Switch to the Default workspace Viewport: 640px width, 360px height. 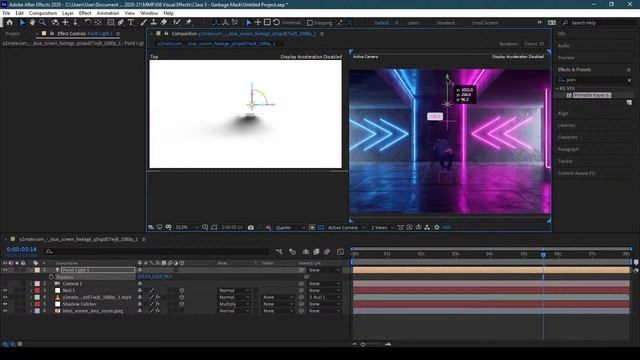pos(382,23)
